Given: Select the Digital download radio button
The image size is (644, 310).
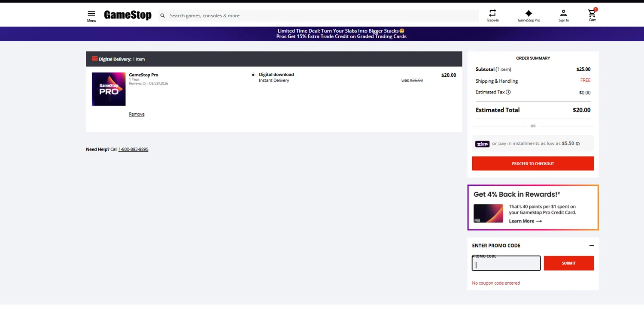Looking at the screenshot, I should click(253, 75).
